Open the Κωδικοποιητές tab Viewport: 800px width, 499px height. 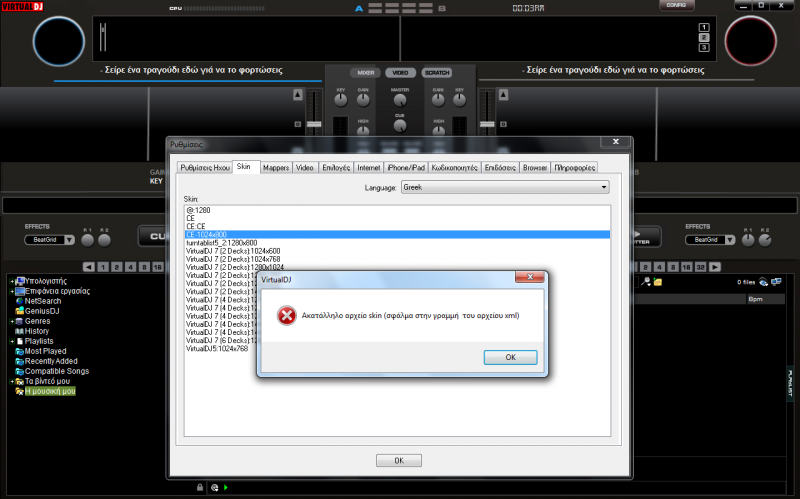pos(455,167)
